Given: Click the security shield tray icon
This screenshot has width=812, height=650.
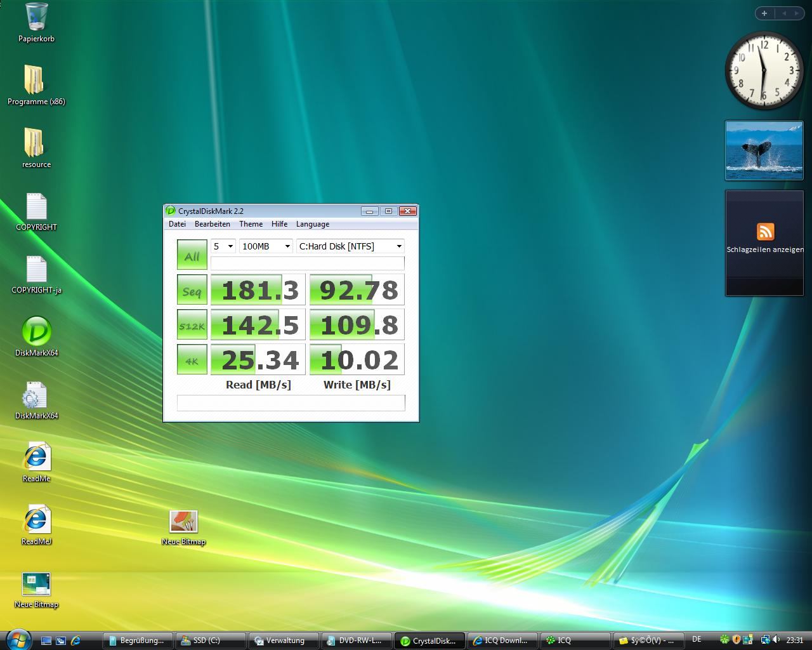Looking at the screenshot, I should coord(737,640).
